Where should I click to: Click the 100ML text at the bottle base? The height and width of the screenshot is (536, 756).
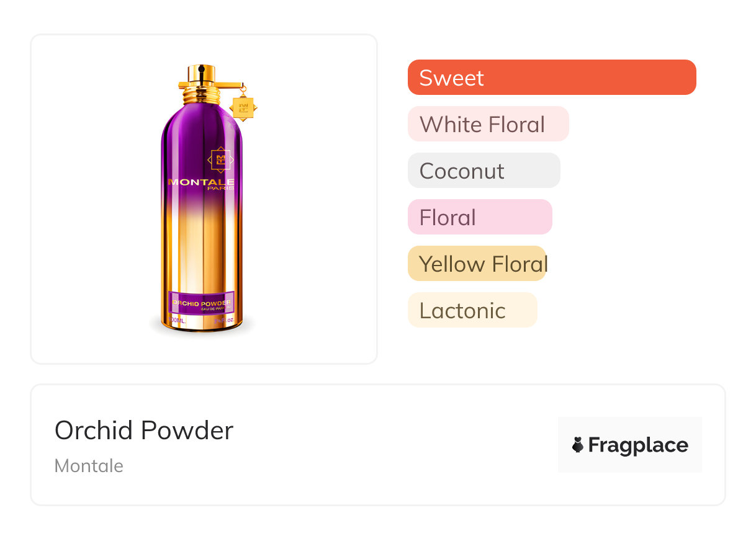click(x=176, y=321)
